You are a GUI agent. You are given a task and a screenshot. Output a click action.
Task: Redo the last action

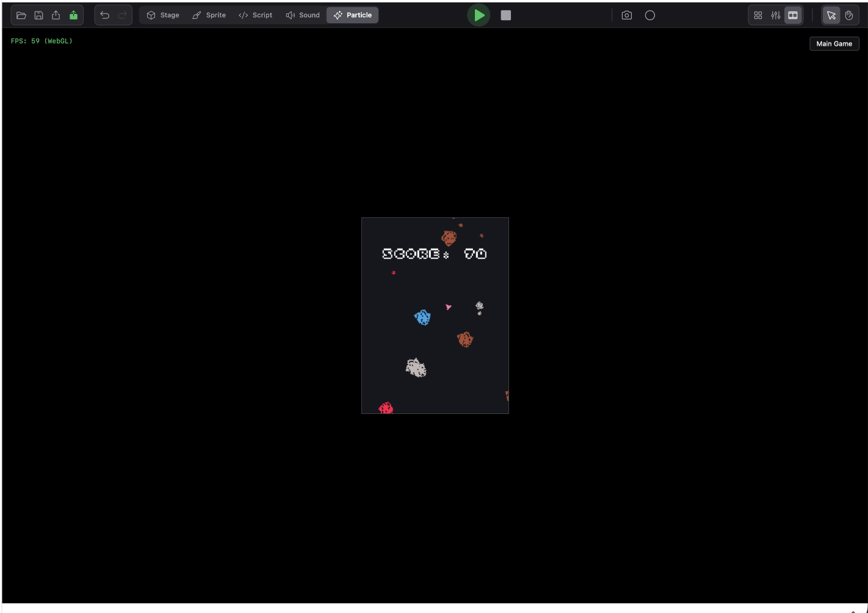[x=122, y=15]
